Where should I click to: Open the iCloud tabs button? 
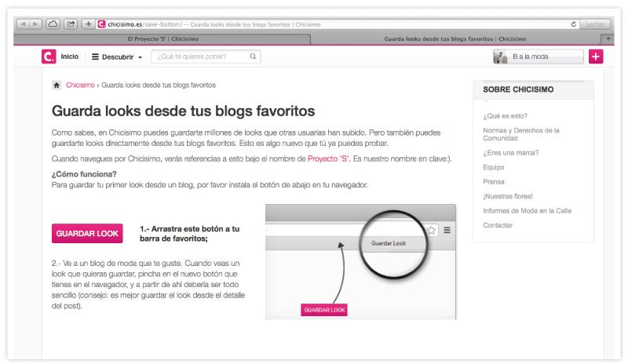click(53, 24)
